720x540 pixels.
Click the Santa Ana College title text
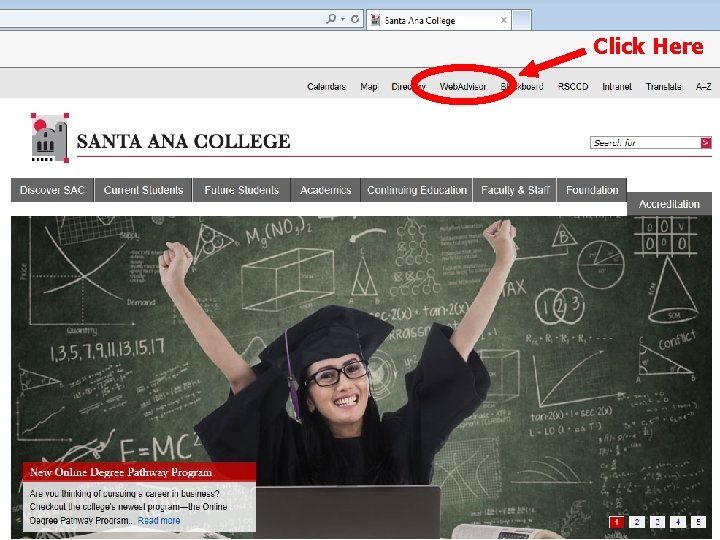pyautogui.click(x=183, y=141)
